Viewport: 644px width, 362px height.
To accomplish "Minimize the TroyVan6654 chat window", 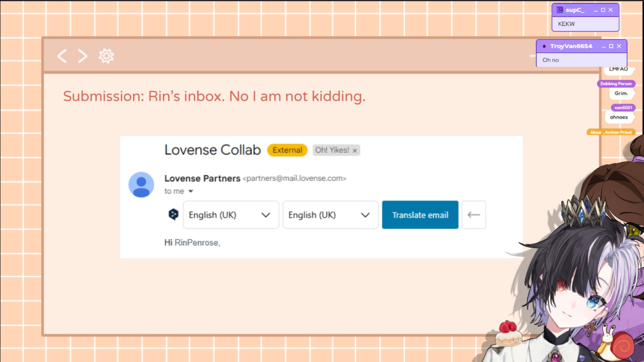I will [604, 46].
